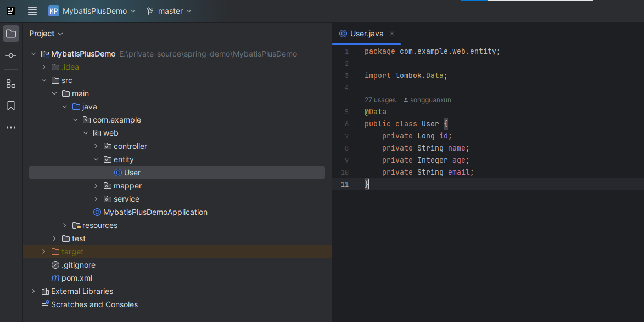Viewport: 644px width, 322px height.
Task: Close the User.java tab
Action: coord(392,34)
